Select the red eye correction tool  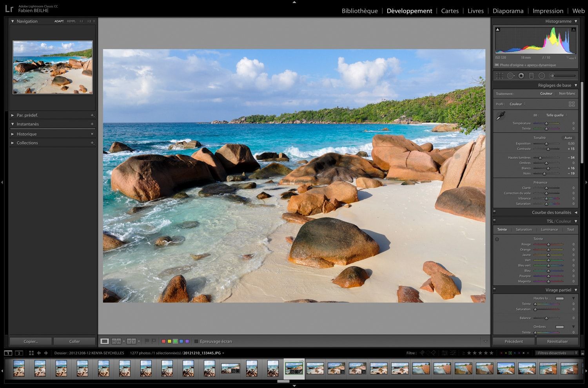pos(521,76)
